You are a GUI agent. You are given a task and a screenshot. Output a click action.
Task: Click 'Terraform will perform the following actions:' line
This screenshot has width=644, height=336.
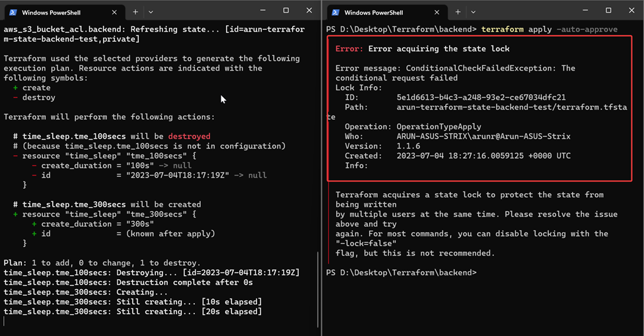[x=109, y=117]
